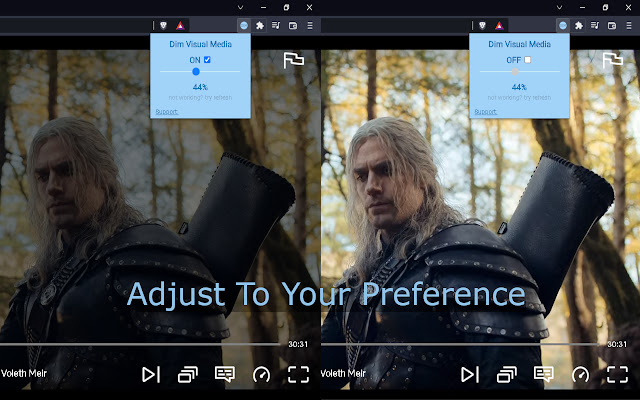Click Brave Rewards triangle icon, right window
Screen dimensions: 640x400
click(x=499, y=26)
